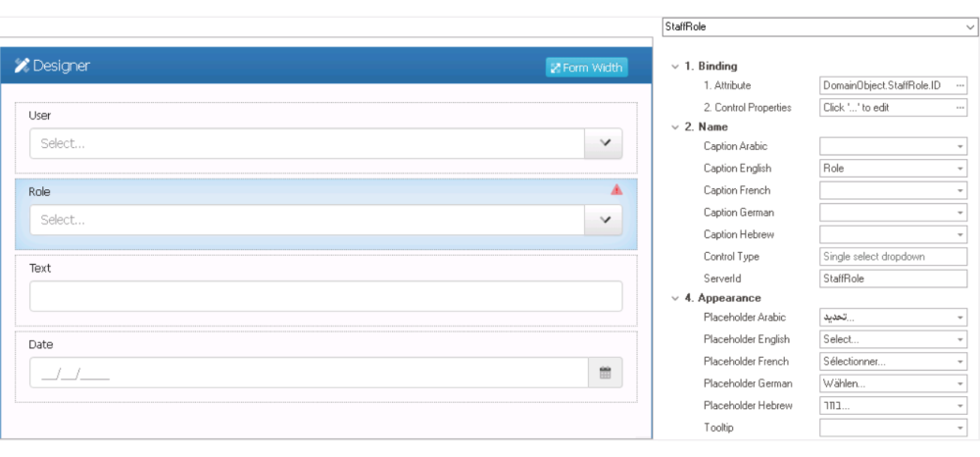Open the Date field calendar picker
Viewport: 980px width, 457px height.
(x=605, y=373)
